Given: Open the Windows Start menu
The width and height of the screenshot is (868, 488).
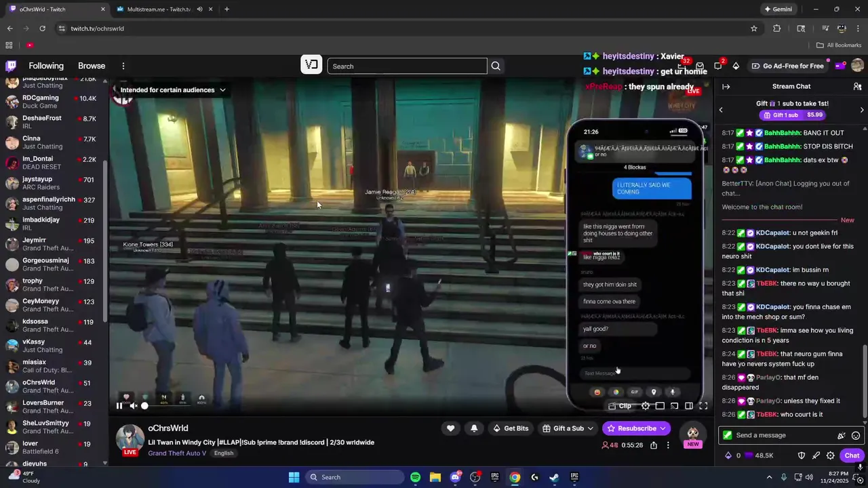Looking at the screenshot, I should (x=294, y=477).
